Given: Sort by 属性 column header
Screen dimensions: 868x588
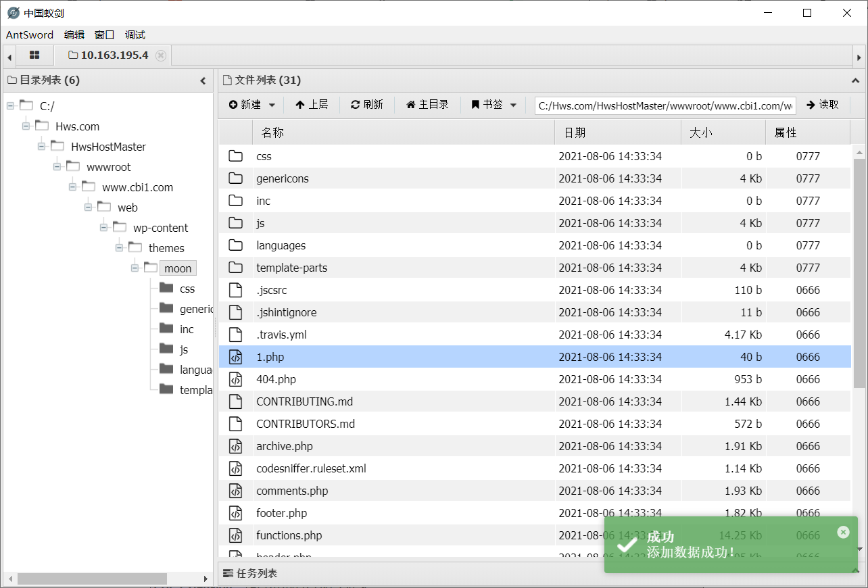Looking at the screenshot, I should point(808,132).
